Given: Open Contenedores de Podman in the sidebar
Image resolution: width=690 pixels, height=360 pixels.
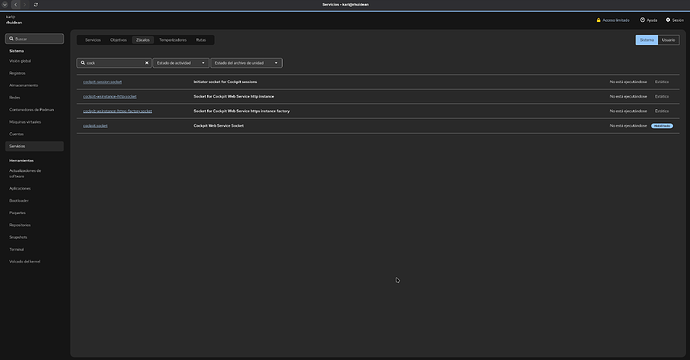Looking at the screenshot, I should pyautogui.click(x=34, y=110).
